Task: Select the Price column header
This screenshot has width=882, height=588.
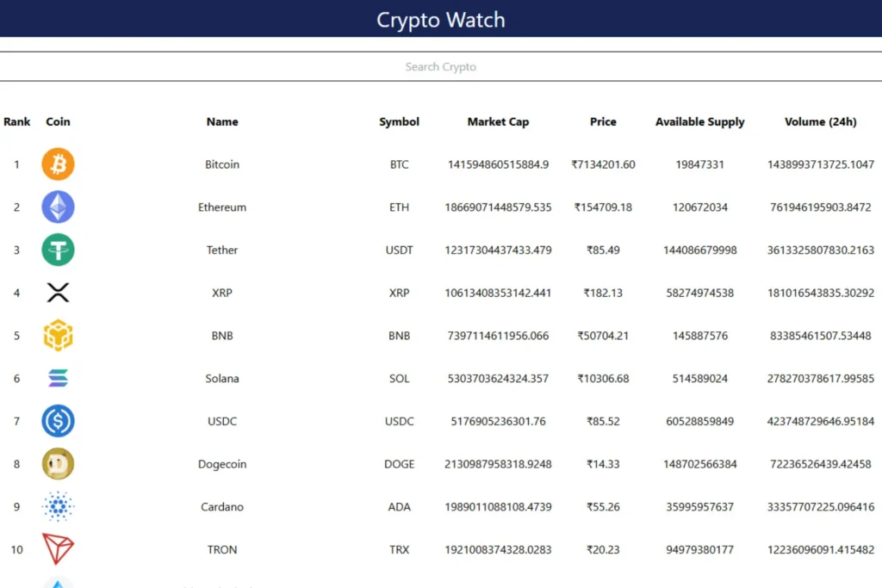Action: point(603,121)
